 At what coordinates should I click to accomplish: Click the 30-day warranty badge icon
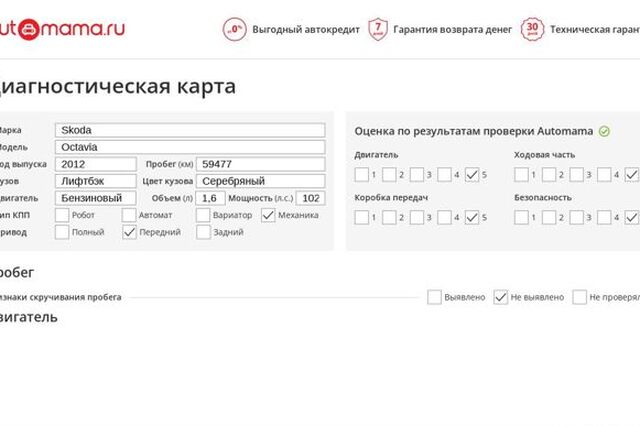pyautogui.click(x=532, y=29)
